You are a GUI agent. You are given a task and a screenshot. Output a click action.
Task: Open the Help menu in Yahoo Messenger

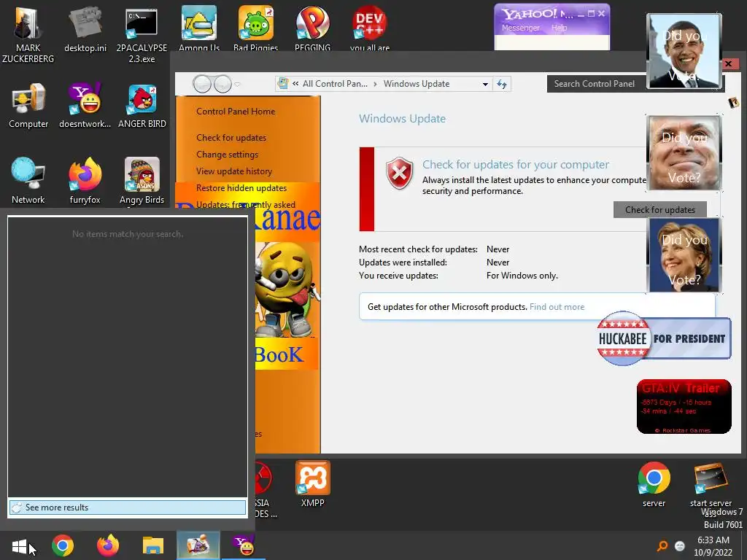click(560, 28)
